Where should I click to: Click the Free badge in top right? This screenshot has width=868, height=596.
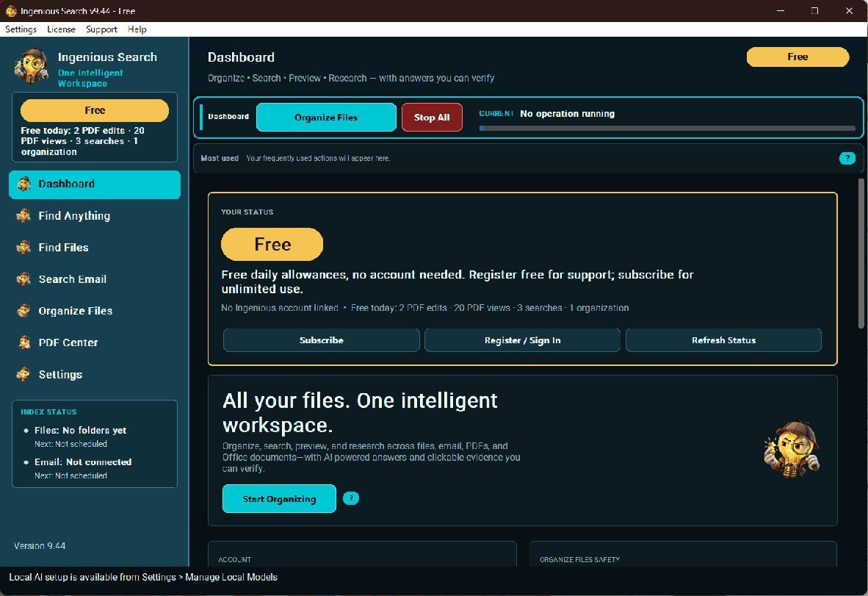point(798,57)
